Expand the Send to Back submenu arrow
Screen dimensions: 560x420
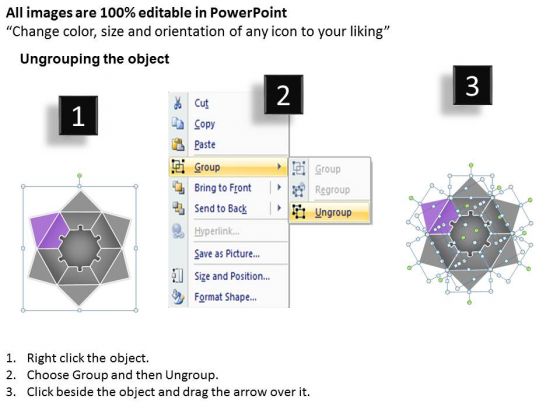[x=279, y=208]
